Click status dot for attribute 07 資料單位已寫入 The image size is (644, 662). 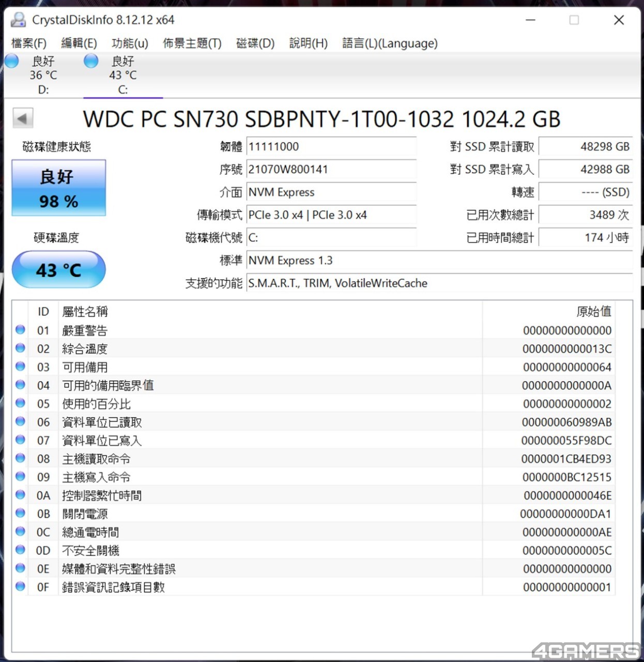(20, 440)
